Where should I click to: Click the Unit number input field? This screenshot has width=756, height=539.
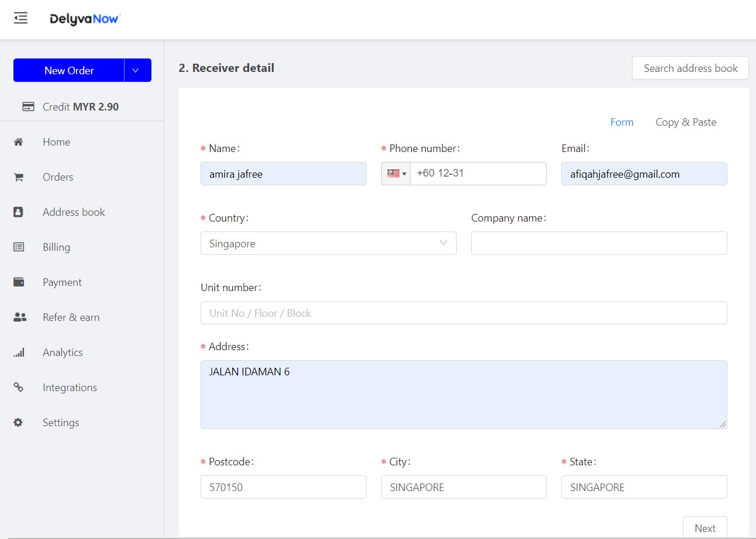[464, 313]
